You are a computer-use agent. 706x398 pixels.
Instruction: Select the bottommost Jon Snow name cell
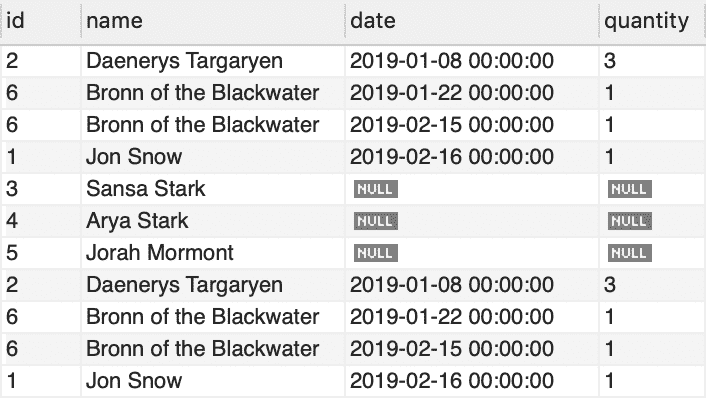coord(213,380)
